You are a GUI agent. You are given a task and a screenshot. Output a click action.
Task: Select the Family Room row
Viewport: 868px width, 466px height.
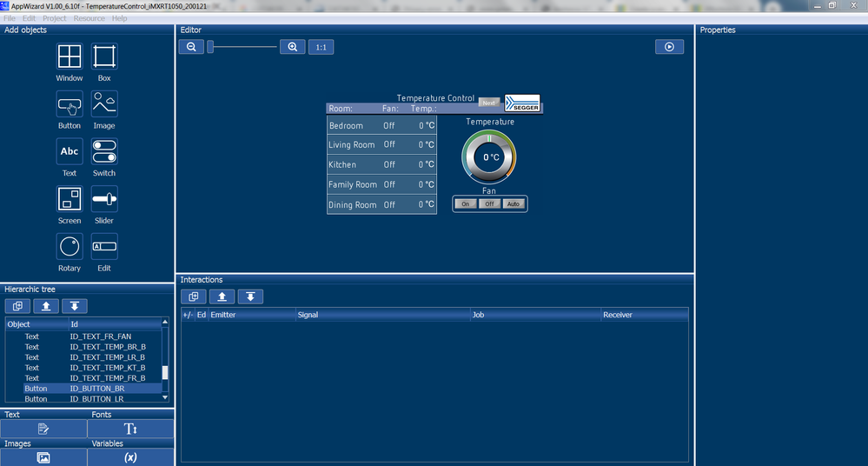[381, 184]
